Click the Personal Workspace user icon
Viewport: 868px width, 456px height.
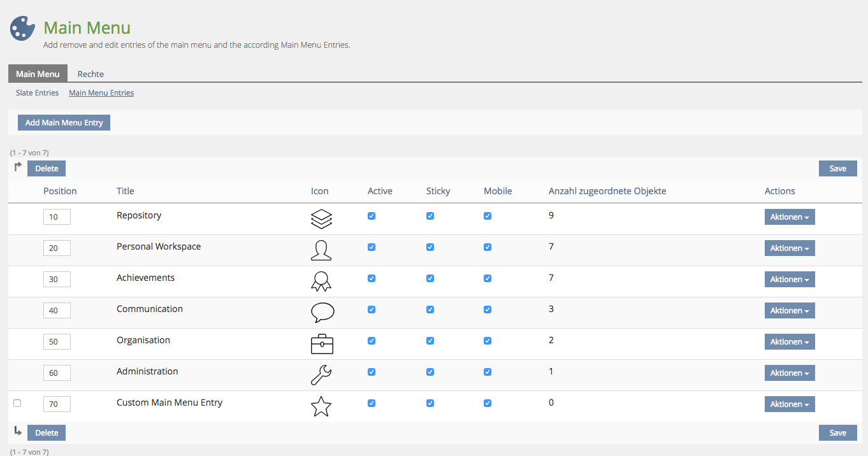(321, 250)
